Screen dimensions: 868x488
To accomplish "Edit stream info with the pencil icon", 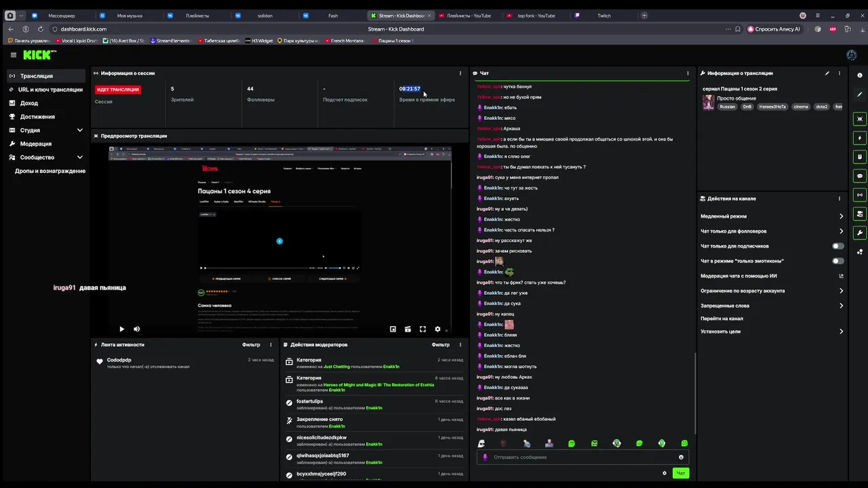I will (827, 73).
